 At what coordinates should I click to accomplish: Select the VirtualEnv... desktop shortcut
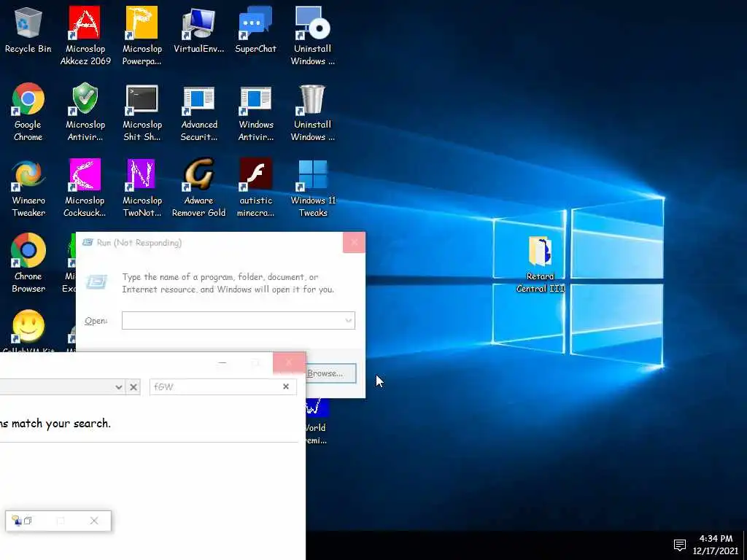pyautogui.click(x=198, y=30)
